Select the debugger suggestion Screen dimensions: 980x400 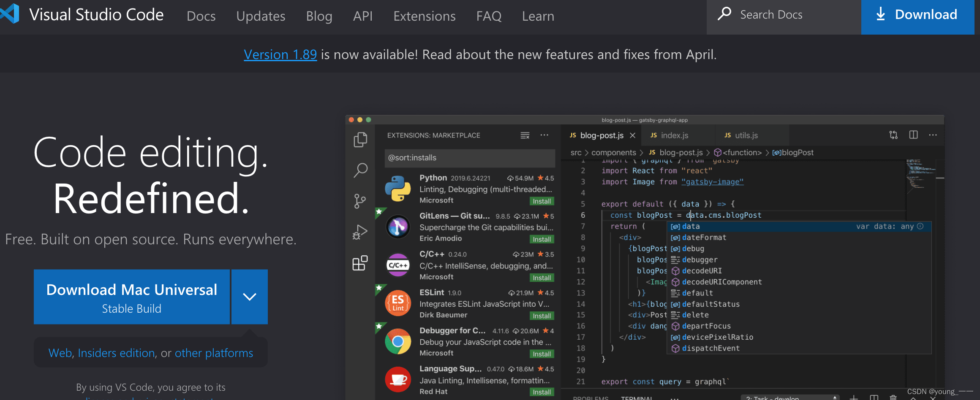pyautogui.click(x=799, y=260)
